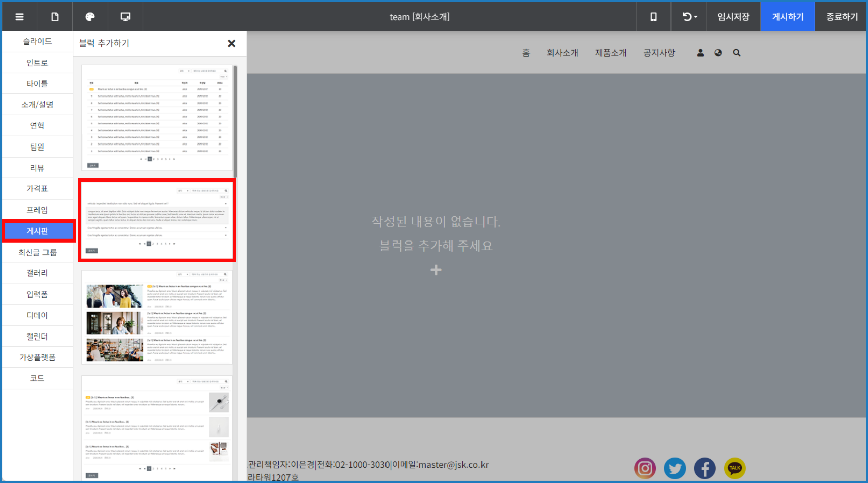Click the page document icon
The height and width of the screenshot is (483, 868).
point(55,17)
